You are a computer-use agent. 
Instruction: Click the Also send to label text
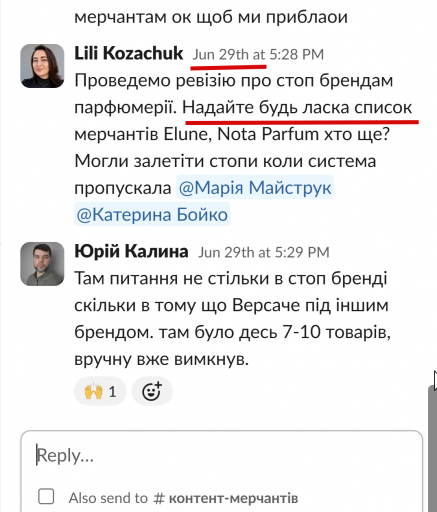click(108, 498)
